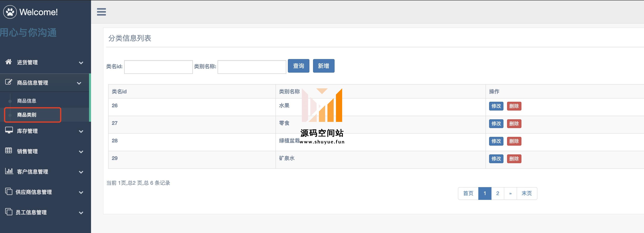
Task: Select the 商品信息 submenu item
Action: 27,101
